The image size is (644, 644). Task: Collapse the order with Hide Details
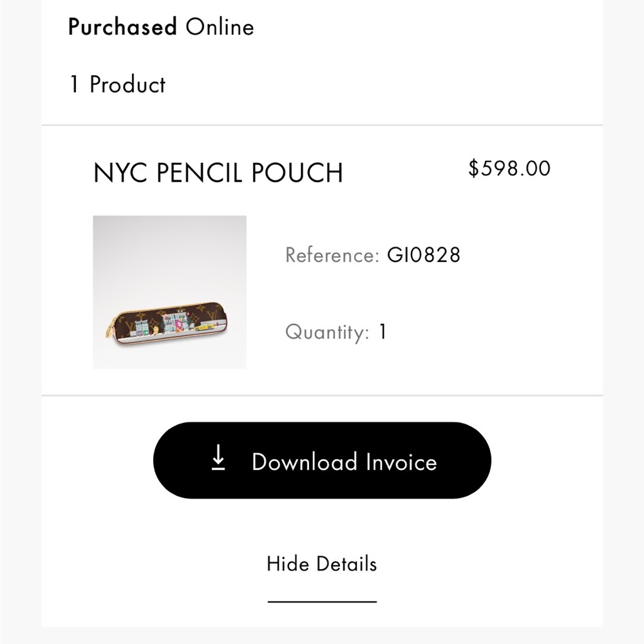click(321, 564)
